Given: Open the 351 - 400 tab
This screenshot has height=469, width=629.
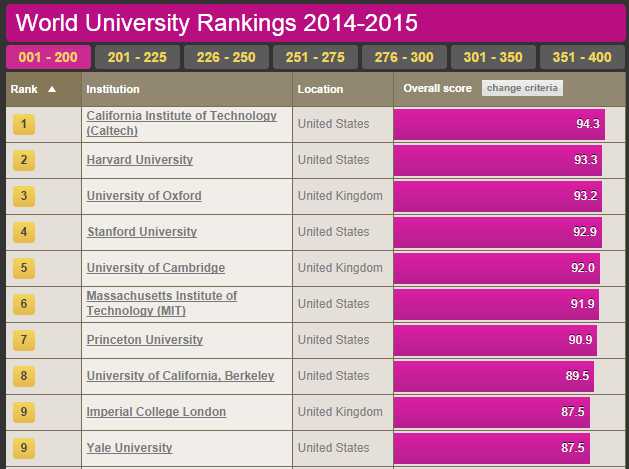Looking at the screenshot, I should 582,57.
